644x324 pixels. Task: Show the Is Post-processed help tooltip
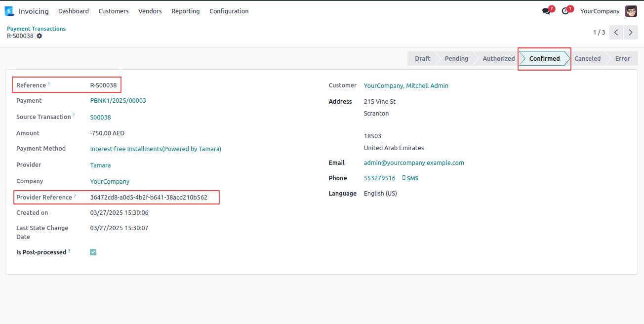click(x=69, y=251)
